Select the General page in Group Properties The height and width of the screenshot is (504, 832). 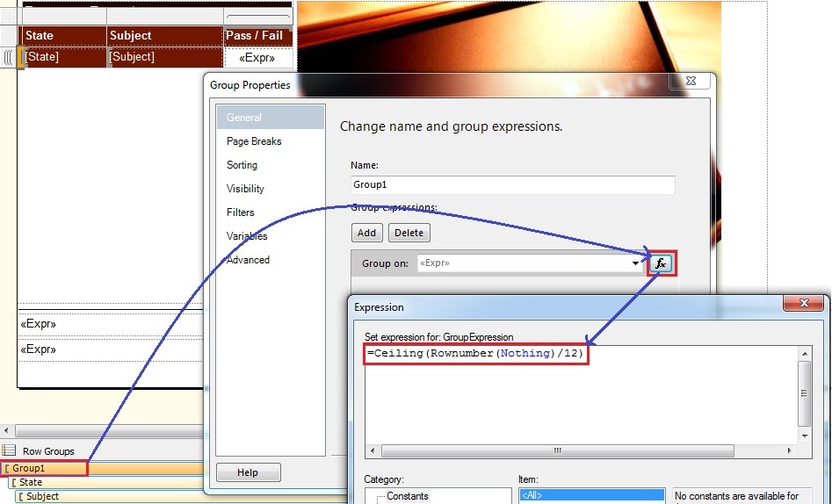271,118
